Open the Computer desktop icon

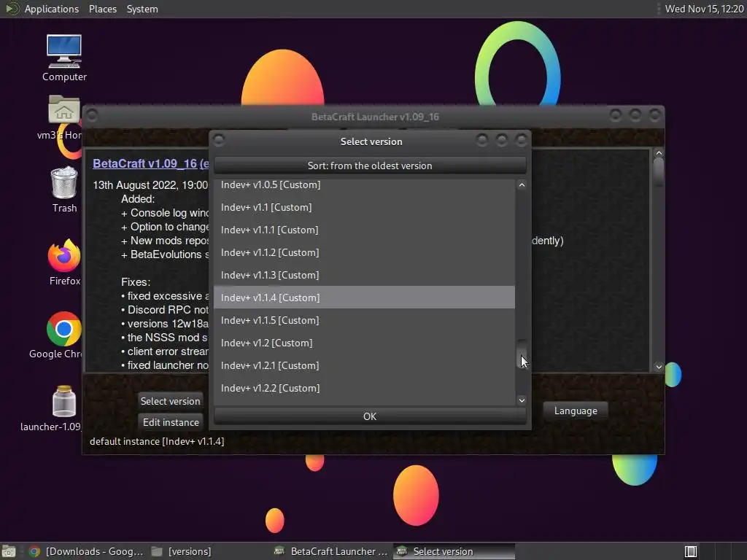point(64,58)
